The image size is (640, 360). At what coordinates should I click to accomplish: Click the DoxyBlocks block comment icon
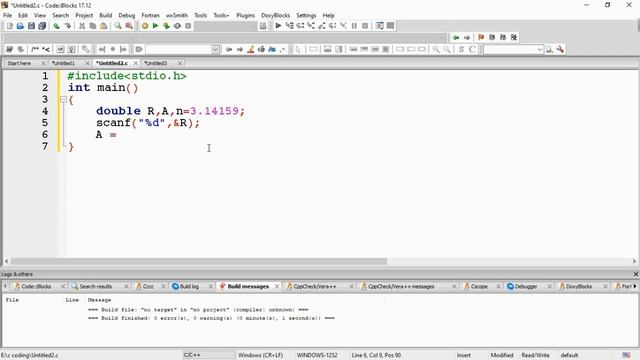[x=35, y=49]
